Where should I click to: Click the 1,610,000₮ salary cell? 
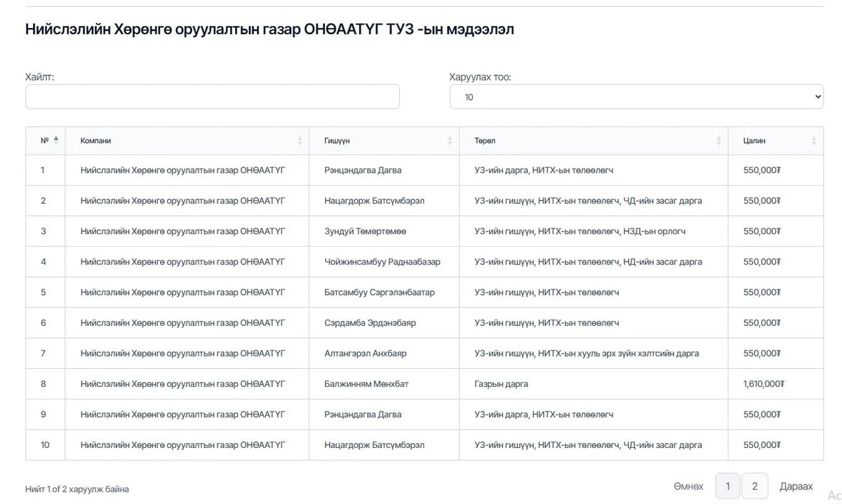point(763,384)
